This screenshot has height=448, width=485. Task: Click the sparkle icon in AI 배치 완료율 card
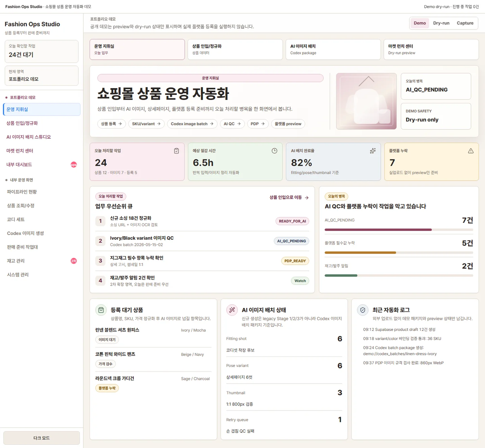pos(373,151)
